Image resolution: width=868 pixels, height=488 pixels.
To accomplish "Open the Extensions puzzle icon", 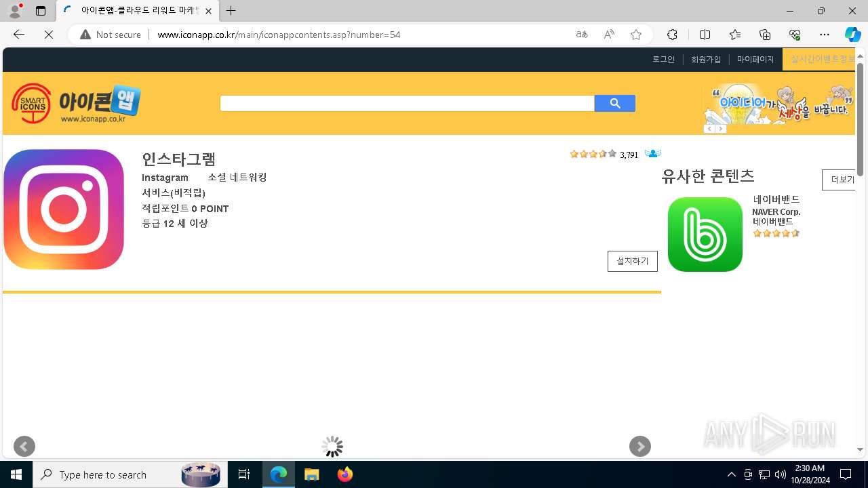I will [672, 35].
